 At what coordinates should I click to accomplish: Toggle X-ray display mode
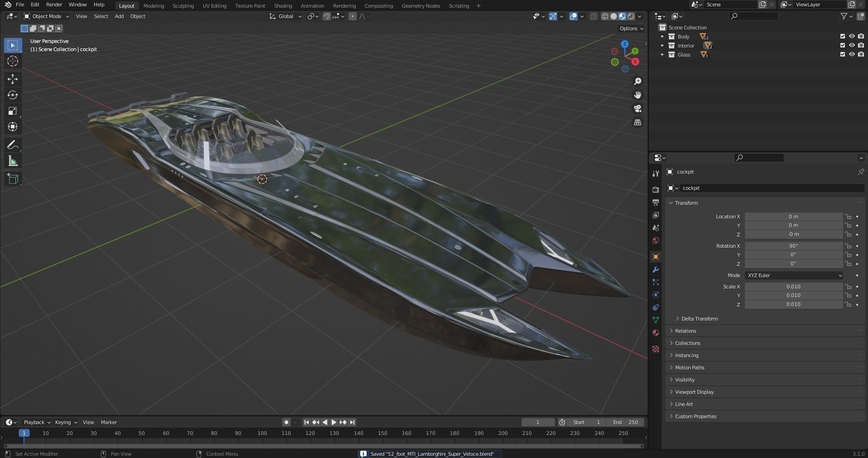[593, 16]
